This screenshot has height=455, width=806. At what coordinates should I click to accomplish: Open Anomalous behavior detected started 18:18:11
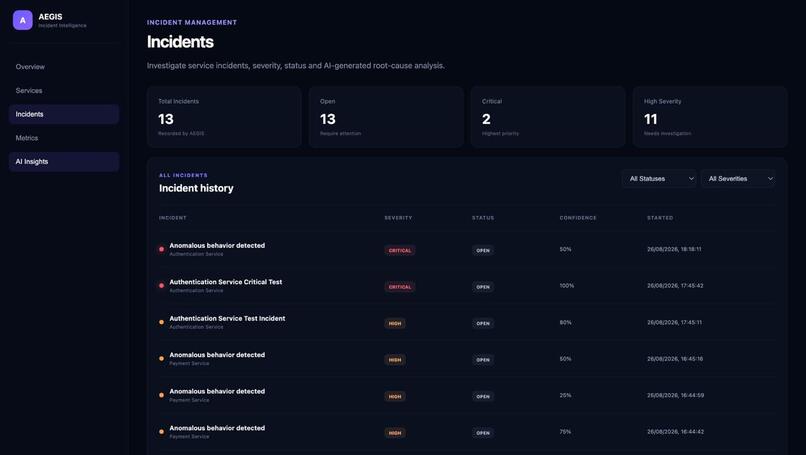[x=467, y=249]
